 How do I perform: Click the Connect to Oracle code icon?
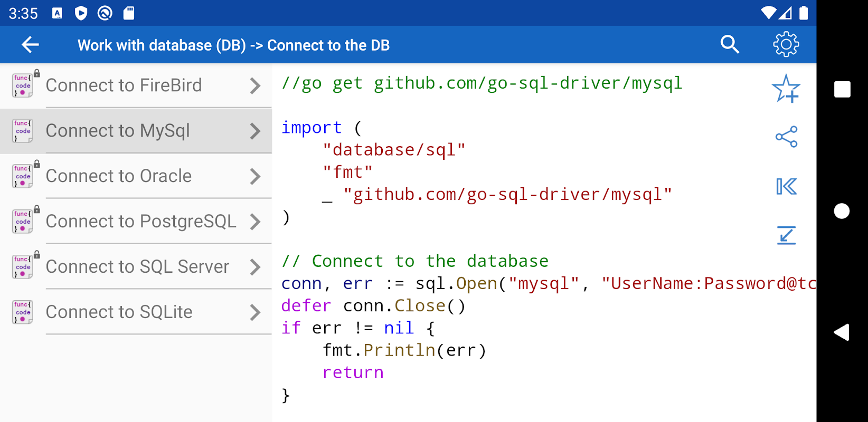(x=23, y=176)
